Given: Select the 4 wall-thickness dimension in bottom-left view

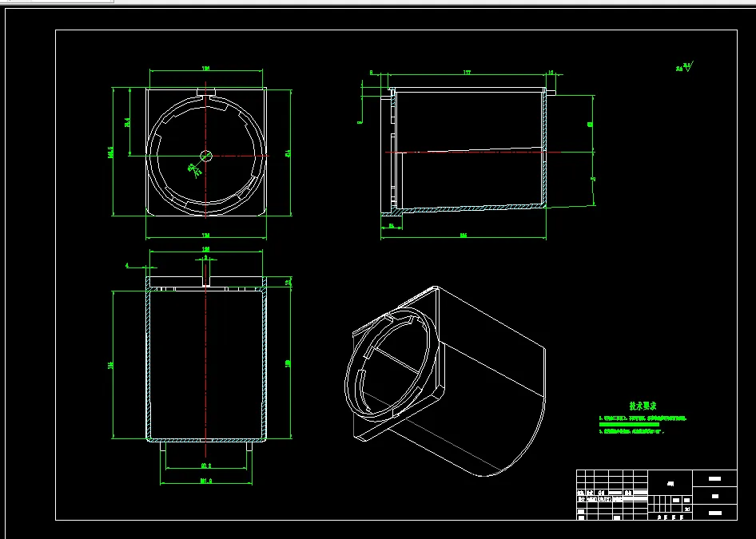Looking at the screenshot, I should 127,265.
